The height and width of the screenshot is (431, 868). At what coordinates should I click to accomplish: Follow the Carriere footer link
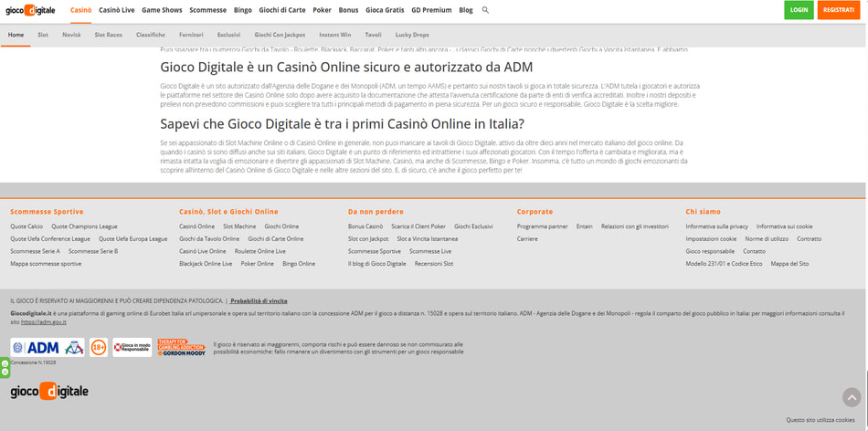pos(527,239)
